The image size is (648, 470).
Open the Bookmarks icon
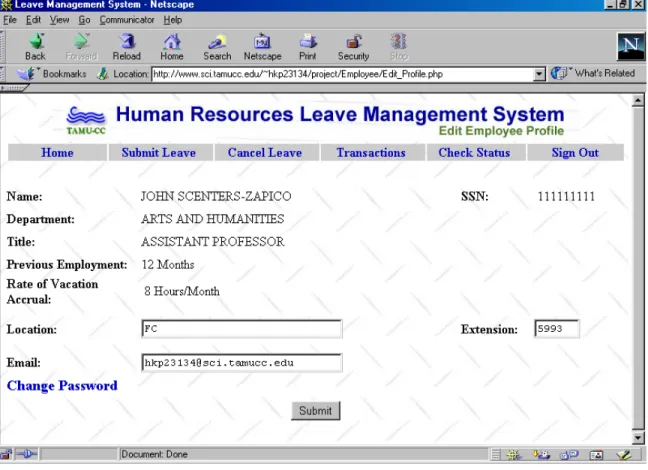click(27, 74)
